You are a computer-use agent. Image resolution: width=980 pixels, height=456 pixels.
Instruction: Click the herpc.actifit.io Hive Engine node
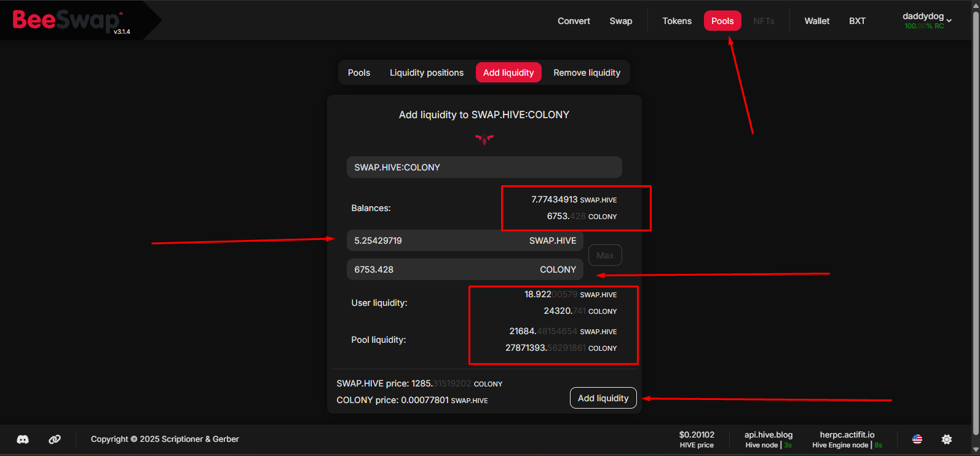(847, 439)
